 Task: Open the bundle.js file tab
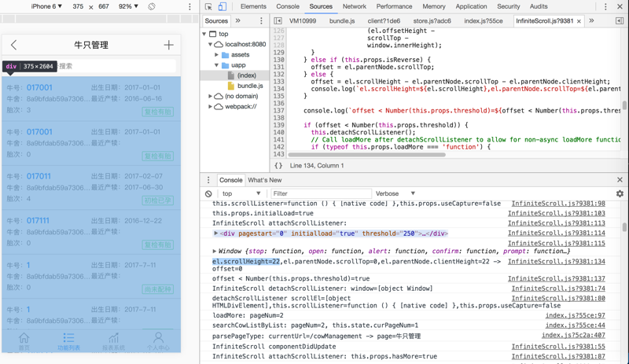pyautogui.click(x=342, y=21)
